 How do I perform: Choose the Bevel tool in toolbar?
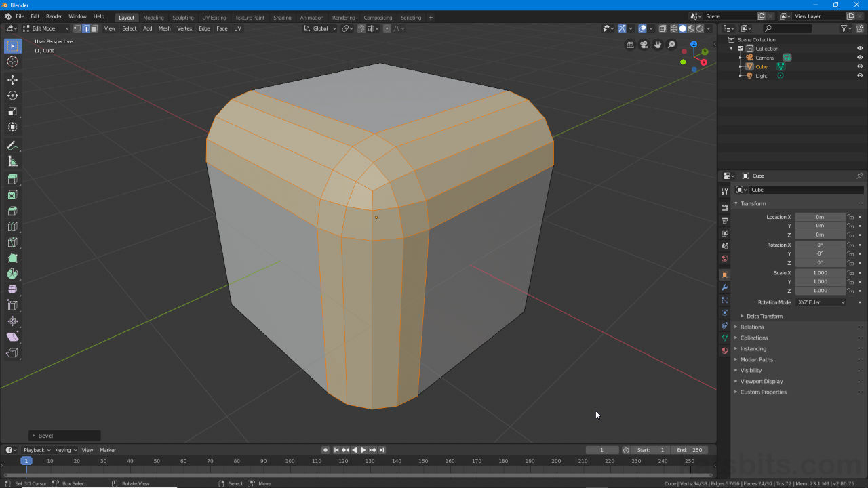click(13, 211)
